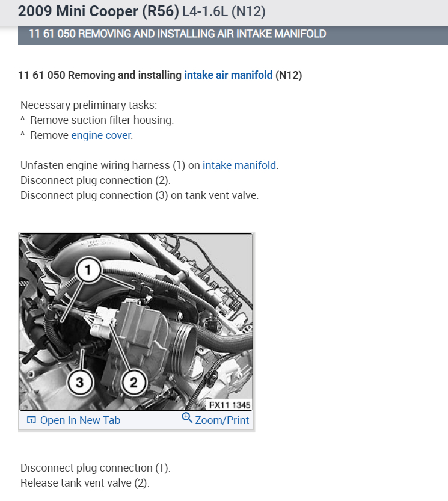The image size is (448, 501).
Task: Click 'Release tank vent valve (2).' line
Action: [x=85, y=483]
